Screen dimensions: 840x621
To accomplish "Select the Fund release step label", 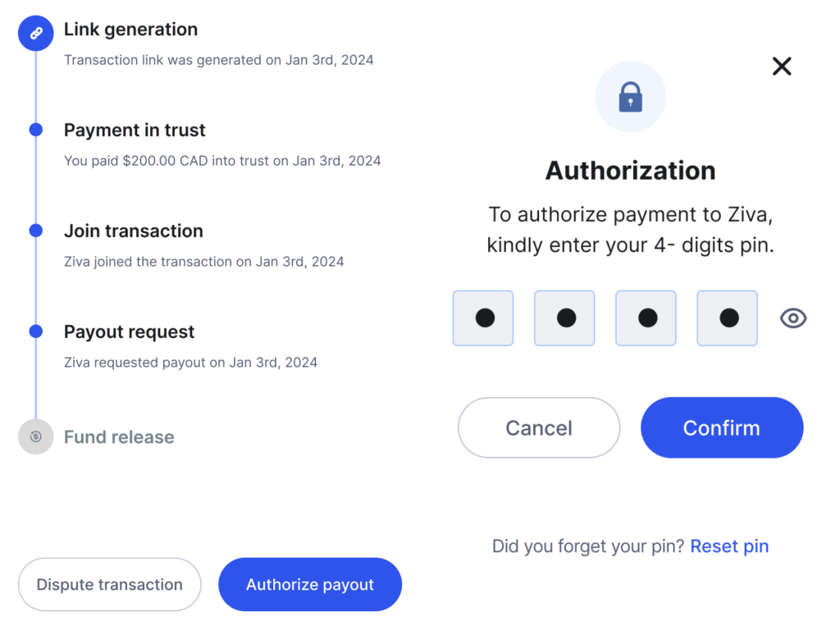I will pyautogui.click(x=119, y=437).
